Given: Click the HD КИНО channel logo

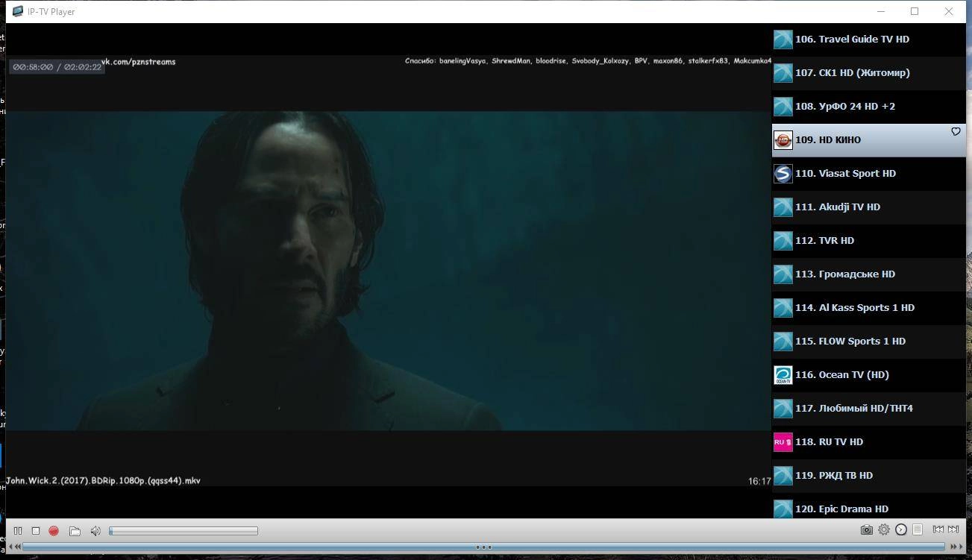Looking at the screenshot, I should click(x=783, y=140).
